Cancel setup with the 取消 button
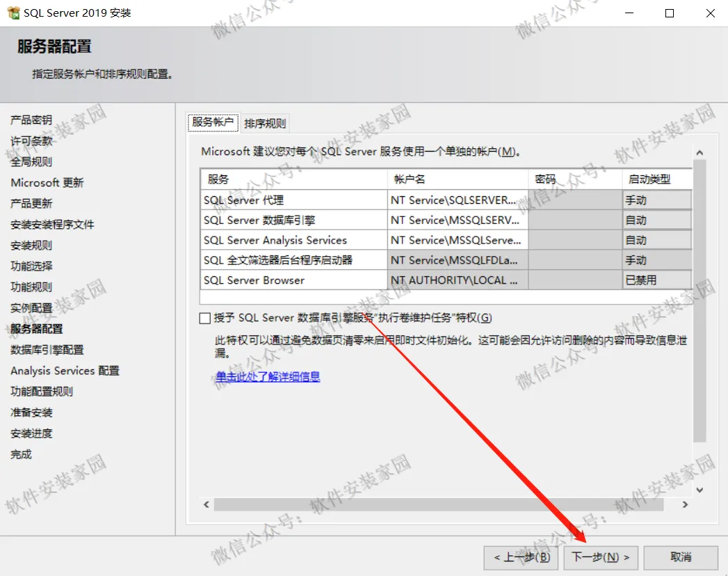 (x=681, y=557)
